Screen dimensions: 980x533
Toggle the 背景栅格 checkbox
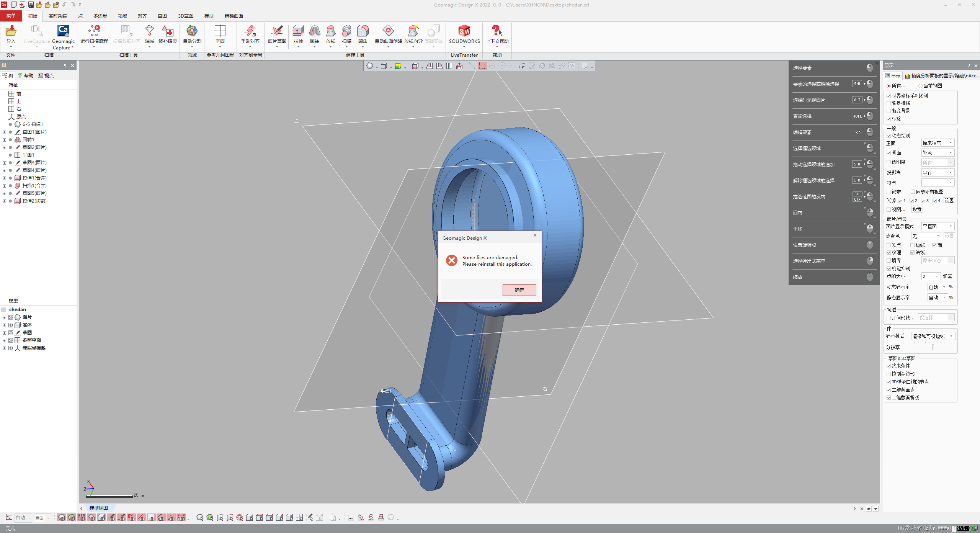889,103
